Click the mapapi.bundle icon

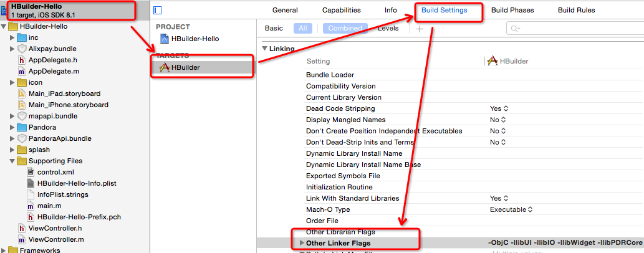(22, 117)
